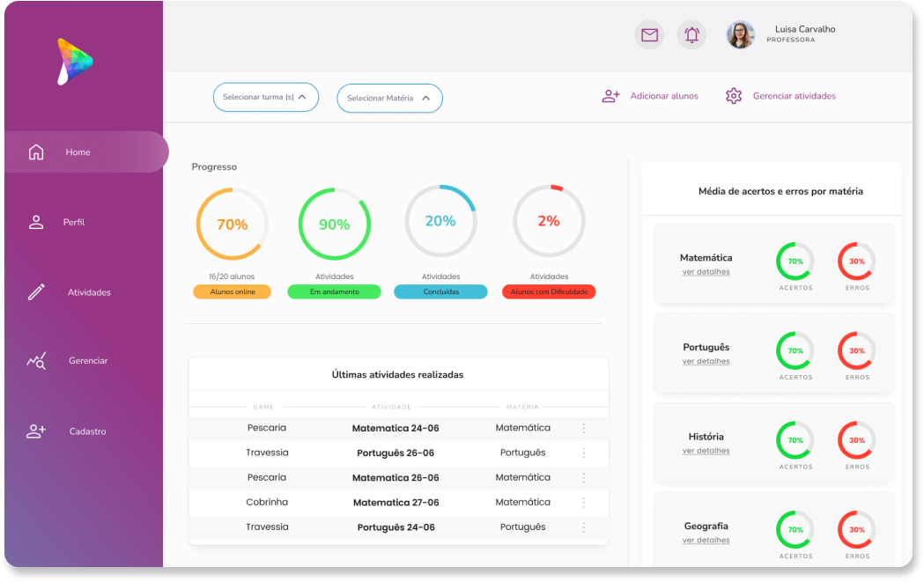Open options menu for Cobrinha Matematica 27-06 row

click(x=583, y=503)
